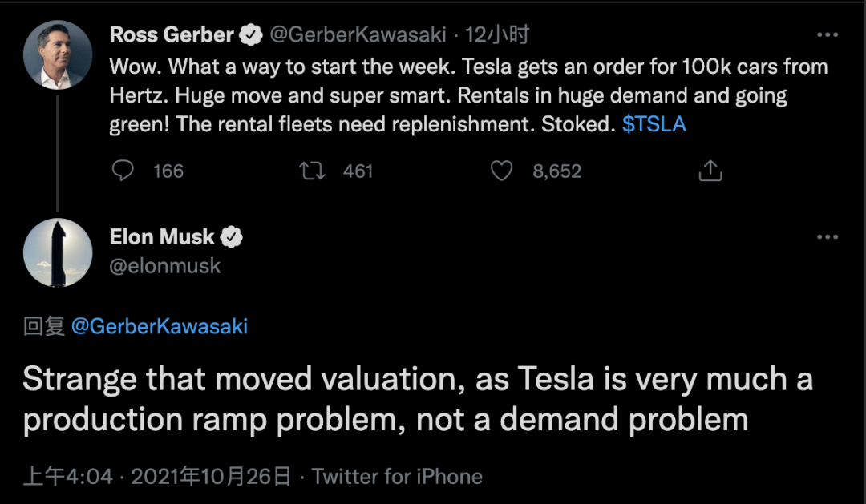Click the reply speech bubble icon
The height and width of the screenshot is (504, 866).
123,171
